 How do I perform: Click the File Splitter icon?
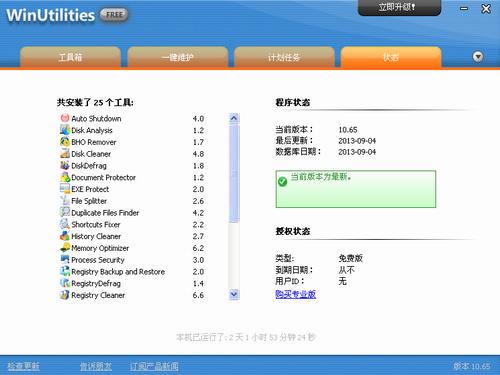pos(65,200)
